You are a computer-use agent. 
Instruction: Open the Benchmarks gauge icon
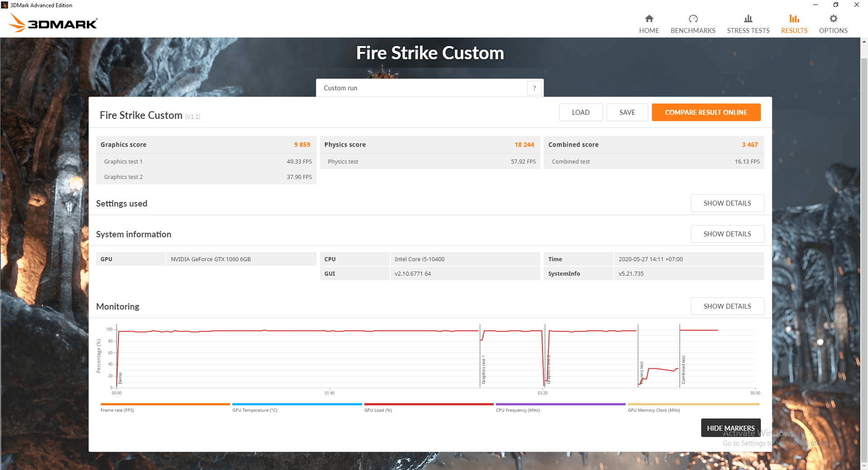[693, 19]
